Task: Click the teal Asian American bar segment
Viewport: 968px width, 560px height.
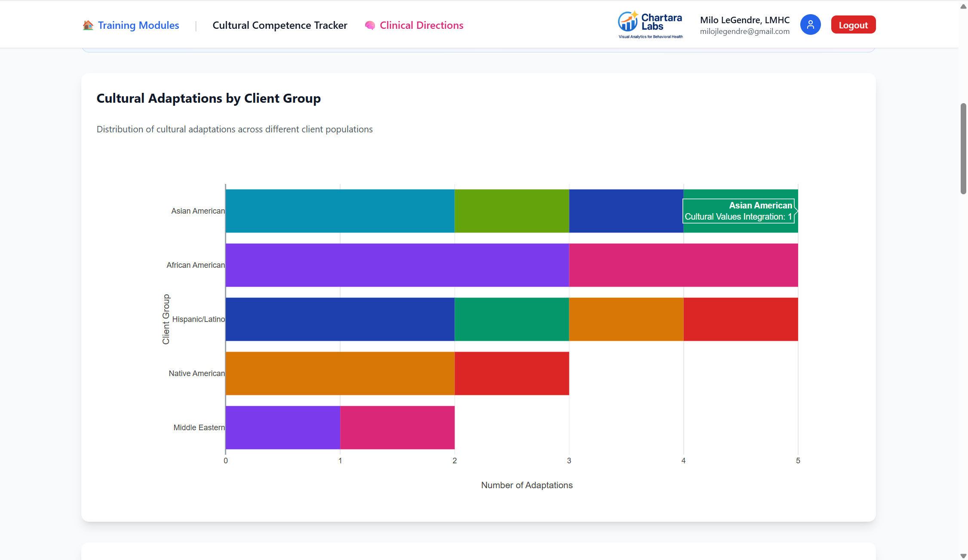Action: pos(340,211)
